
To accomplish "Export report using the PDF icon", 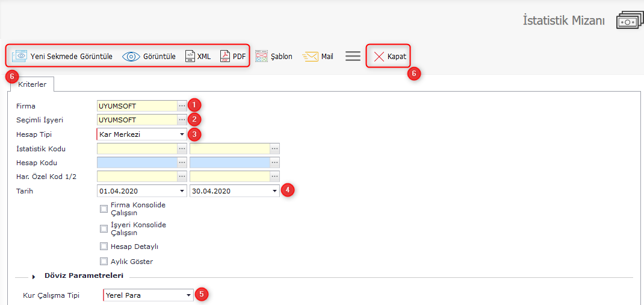I will tap(225, 57).
